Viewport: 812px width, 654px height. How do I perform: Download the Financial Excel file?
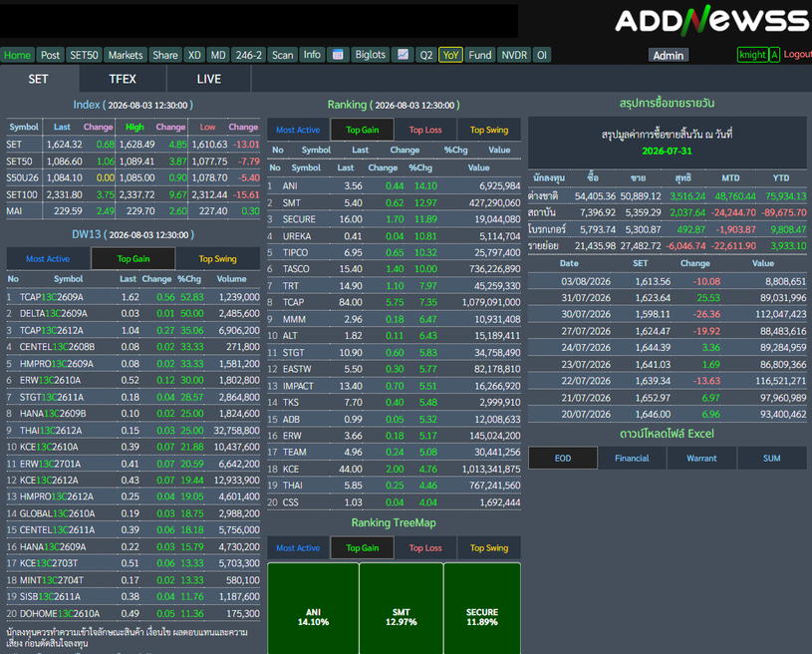pyautogui.click(x=632, y=459)
